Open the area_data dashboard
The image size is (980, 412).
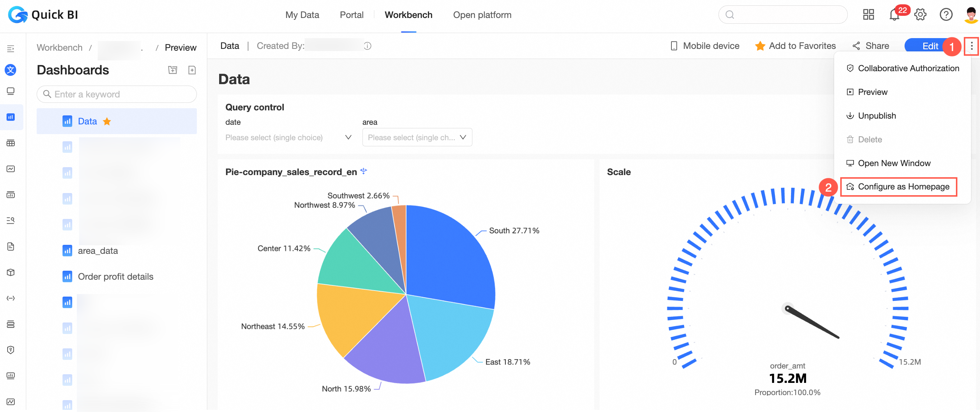[98, 251]
